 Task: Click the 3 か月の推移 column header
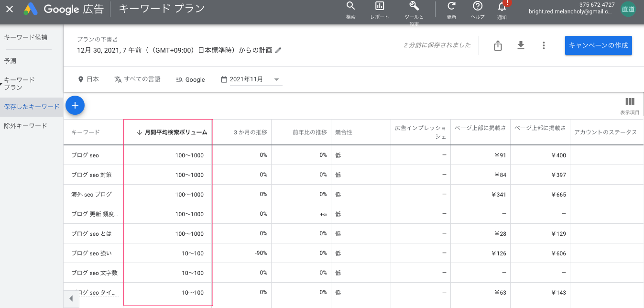pos(250,132)
